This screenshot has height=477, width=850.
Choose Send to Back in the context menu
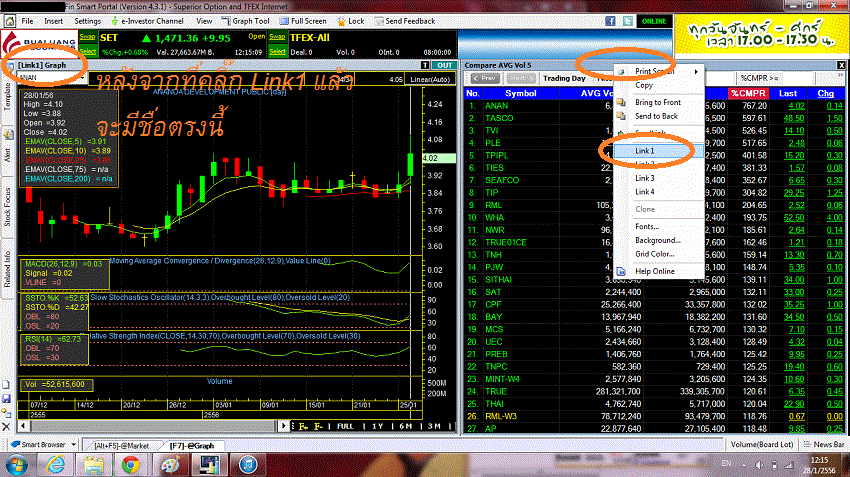(x=658, y=116)
